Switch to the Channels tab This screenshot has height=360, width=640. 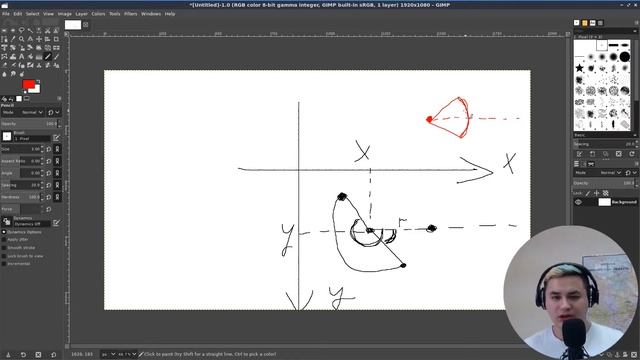(x=584, y=164)
